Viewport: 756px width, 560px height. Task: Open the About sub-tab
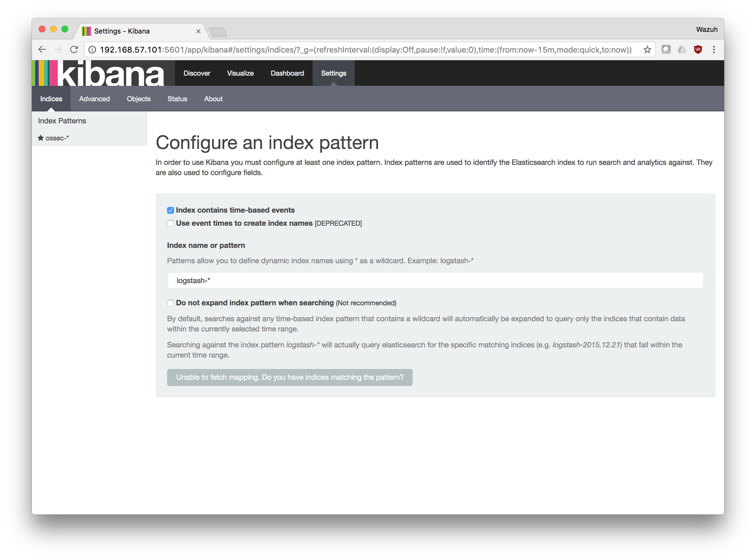[213, 99]
